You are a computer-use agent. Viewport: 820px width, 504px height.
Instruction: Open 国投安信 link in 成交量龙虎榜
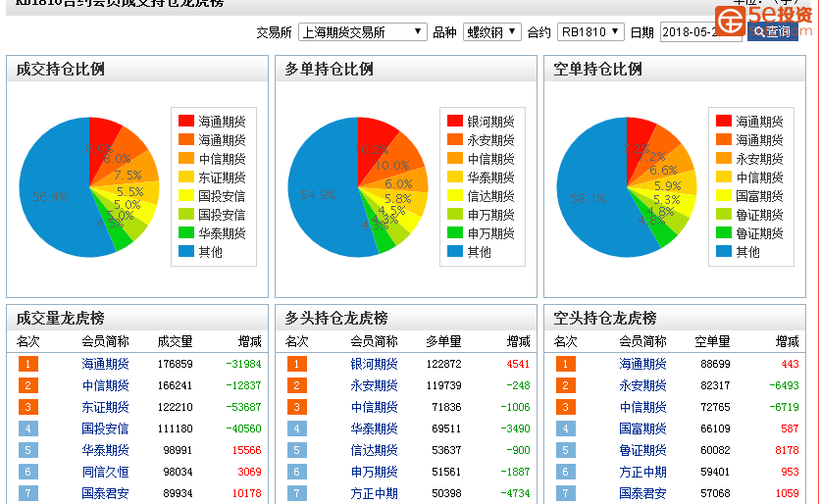[x=105, y=428]
